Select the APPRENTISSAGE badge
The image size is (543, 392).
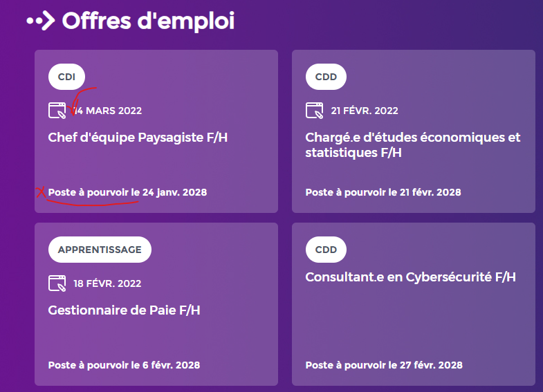click(x=100, y=250)
